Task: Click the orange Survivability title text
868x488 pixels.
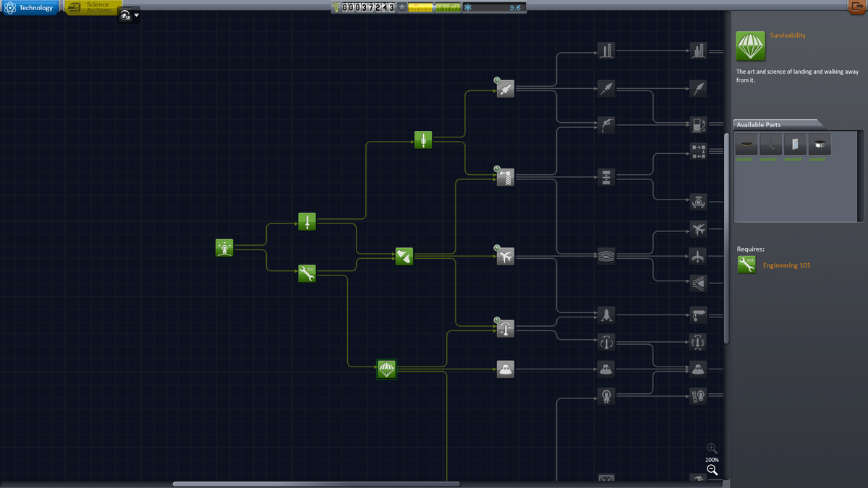Action: coord(788,35)
